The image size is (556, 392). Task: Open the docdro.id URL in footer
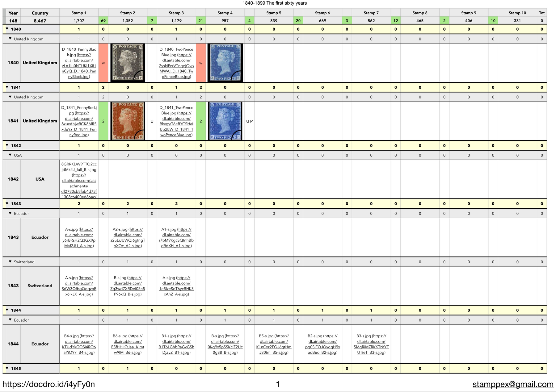click(48, 384)
